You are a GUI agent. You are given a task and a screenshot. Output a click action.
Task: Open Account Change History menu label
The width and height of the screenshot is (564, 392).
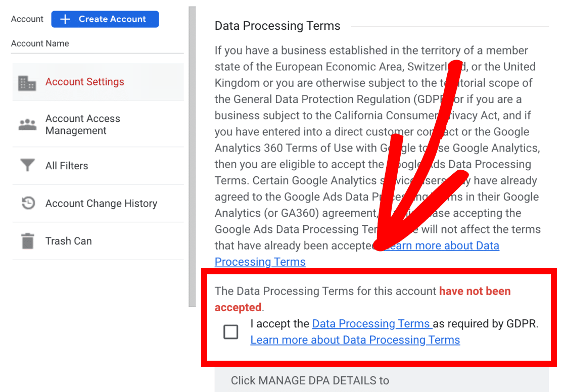[x=101, y=204]
